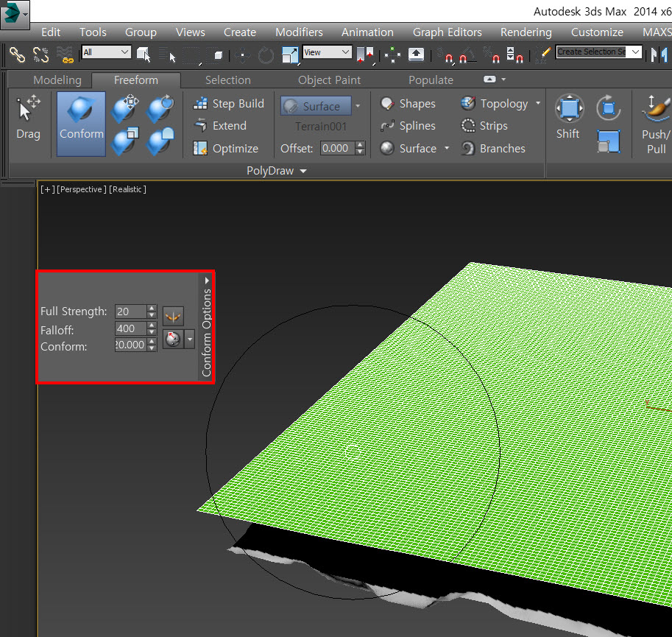Open the Edit menu
Screen dimensions: 672x637
[x=51, y=32]
